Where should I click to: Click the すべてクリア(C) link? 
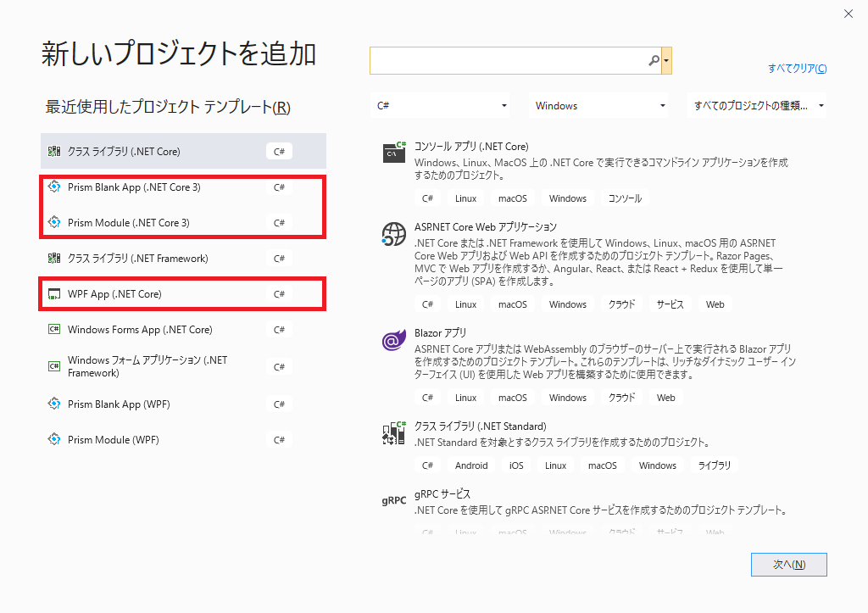(797, 68)
